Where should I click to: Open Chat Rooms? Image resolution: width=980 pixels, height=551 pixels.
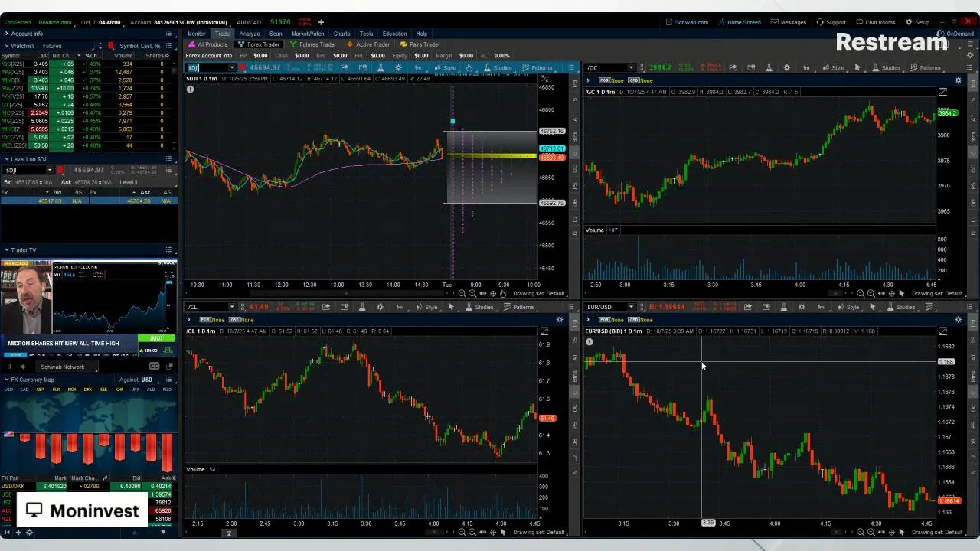tap(876, 22)
